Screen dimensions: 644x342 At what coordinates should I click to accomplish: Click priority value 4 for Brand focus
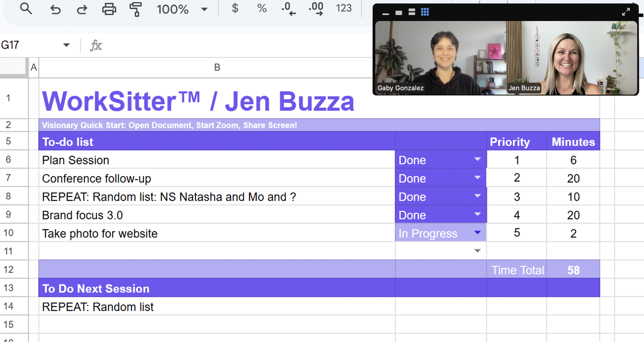click(517, 215)
